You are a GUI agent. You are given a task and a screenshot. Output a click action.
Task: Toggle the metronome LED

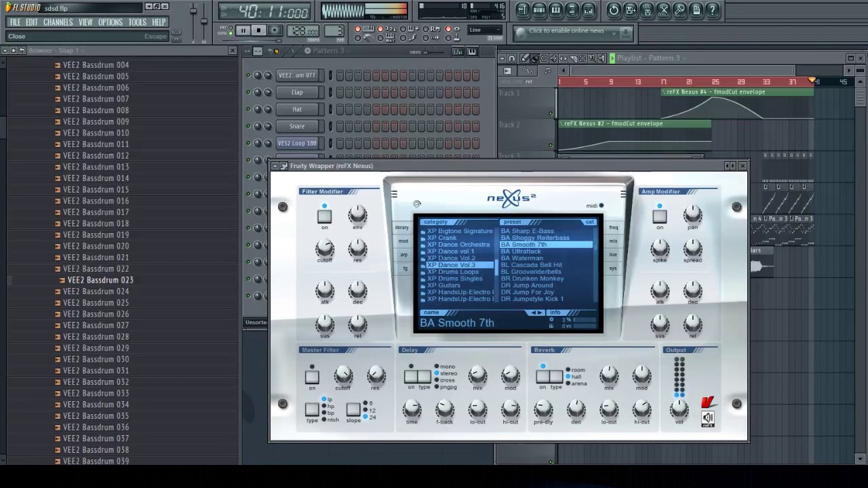(357, 38)
